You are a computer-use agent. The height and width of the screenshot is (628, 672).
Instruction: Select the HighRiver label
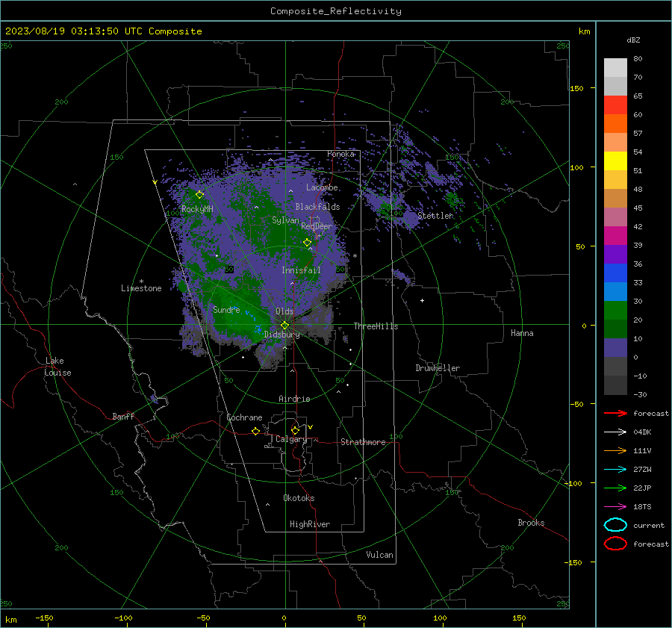click(310, 524)
